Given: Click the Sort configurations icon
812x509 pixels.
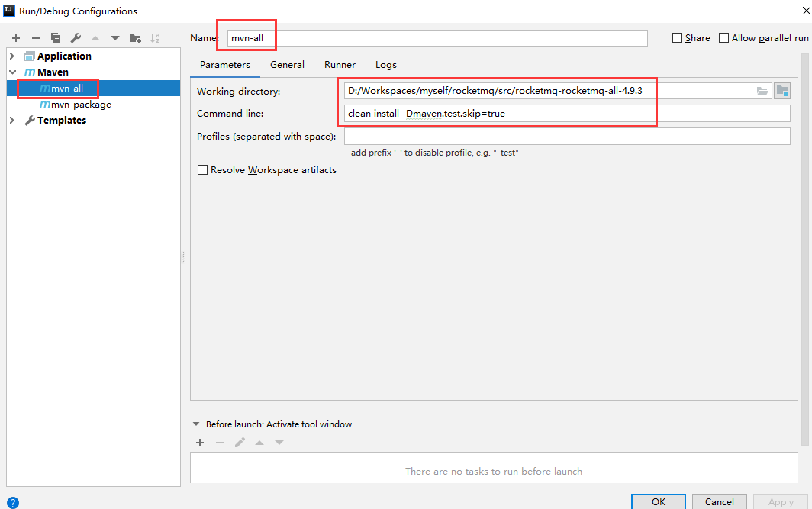Looking at the screenshot, I should (x=155, y=38).
